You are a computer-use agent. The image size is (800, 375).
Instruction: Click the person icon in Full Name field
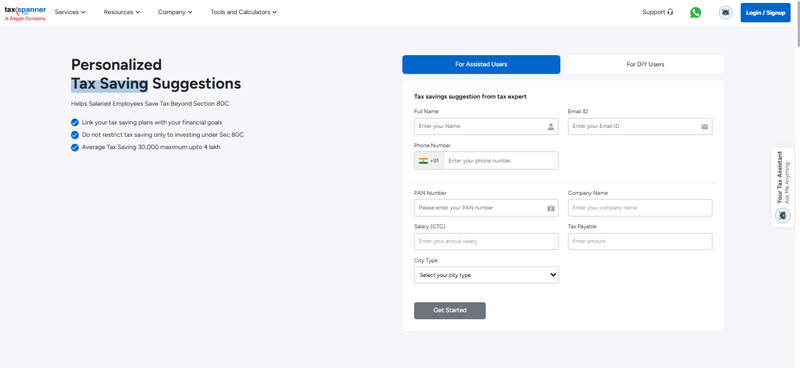pyautogui.click(x=551, y=127)
